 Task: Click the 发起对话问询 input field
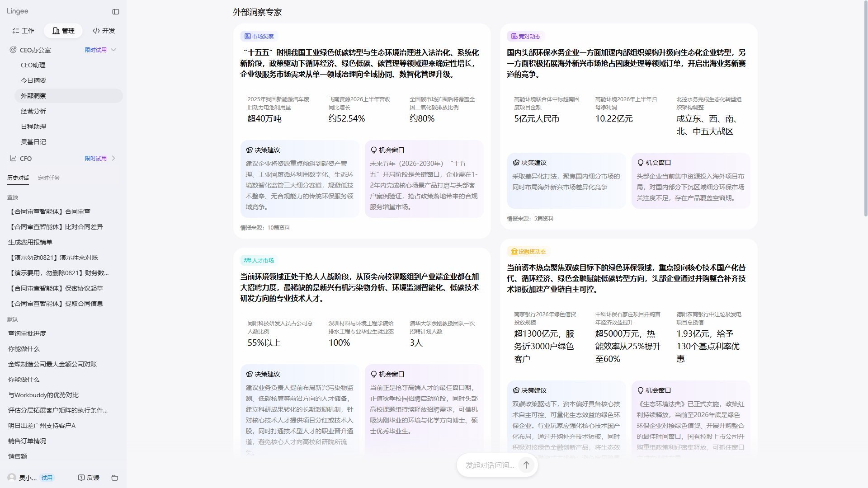(490, 465)
